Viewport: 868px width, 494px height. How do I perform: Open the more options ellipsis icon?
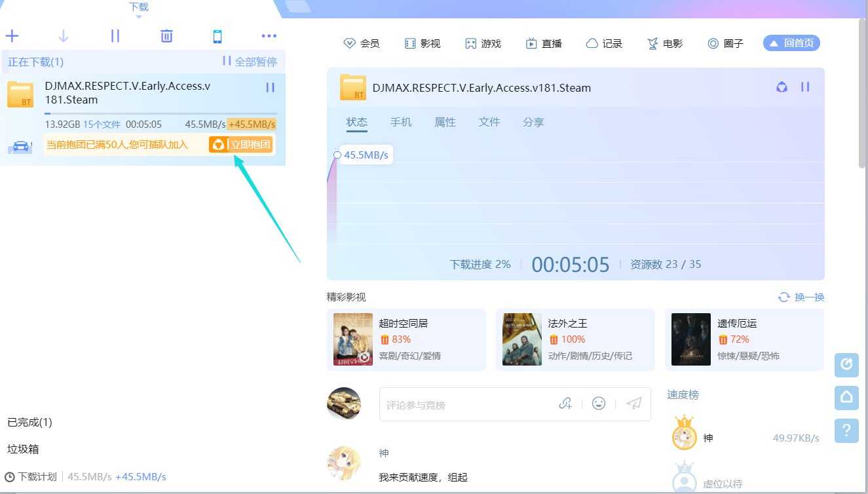pyautogui.click(x=269, y=36)
